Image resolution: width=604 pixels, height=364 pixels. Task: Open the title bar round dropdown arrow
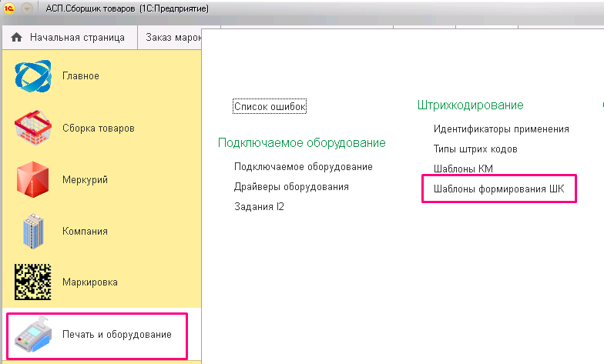click(26, 8)
